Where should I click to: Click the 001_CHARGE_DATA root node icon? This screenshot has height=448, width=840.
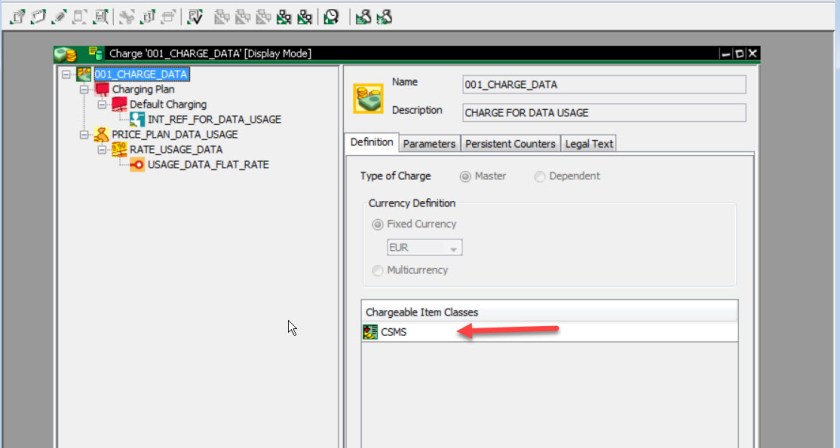[x=84, y=74]
